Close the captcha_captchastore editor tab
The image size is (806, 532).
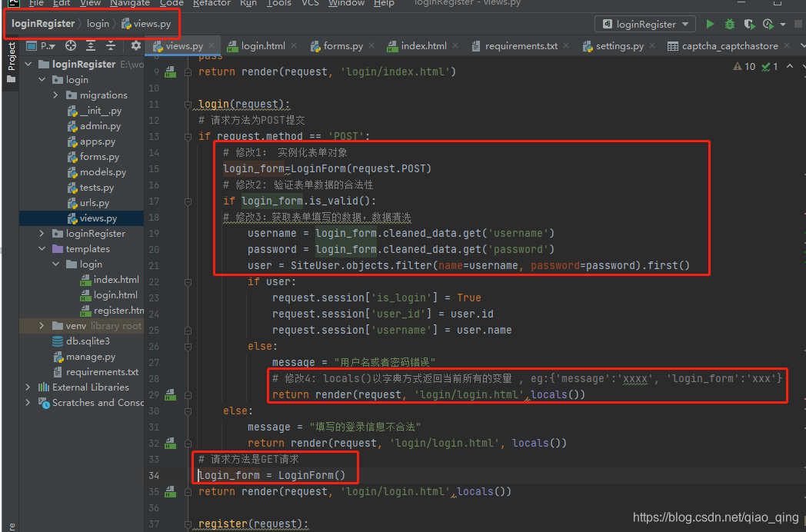787,45
